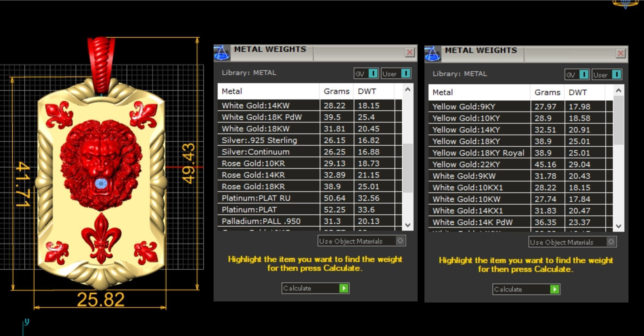Screen dimensions: 644x336
Task: Click Grams column header in left panel
Action: [336, 91]
